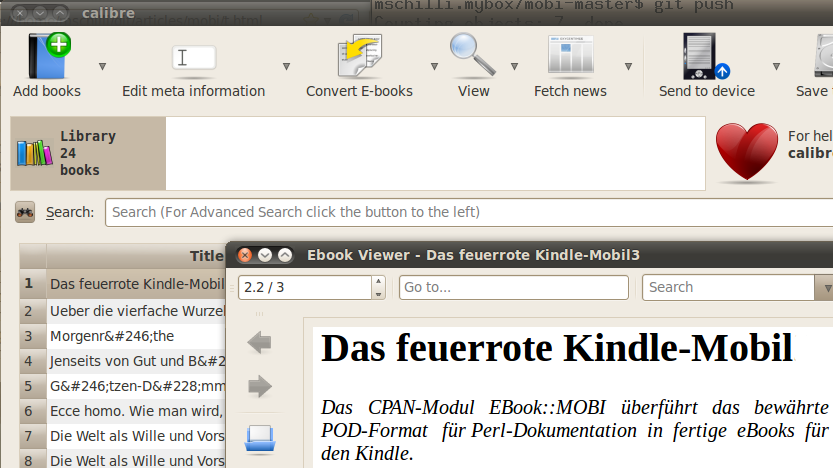This screenshot has height=468, width=833.
Task: Select row Morgenr&#246;the
Action: click(x=136, y=336)
